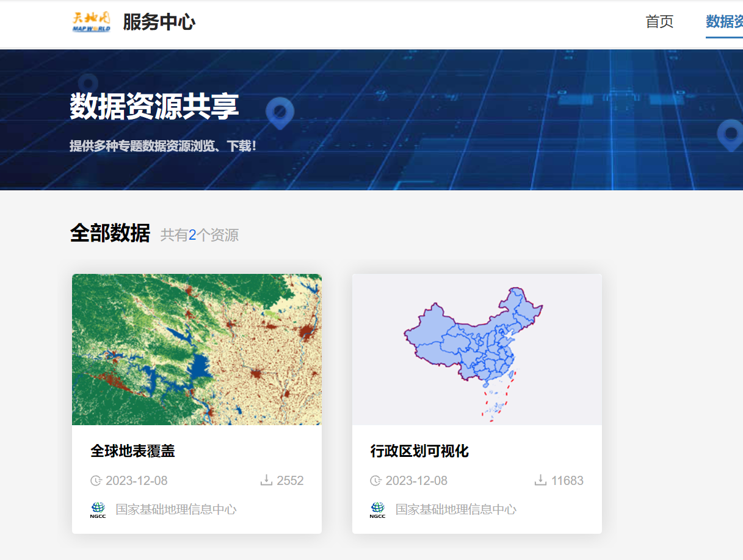
Task: Select the 数据资源 navigation tab
Action: click(x=725, y=22)
